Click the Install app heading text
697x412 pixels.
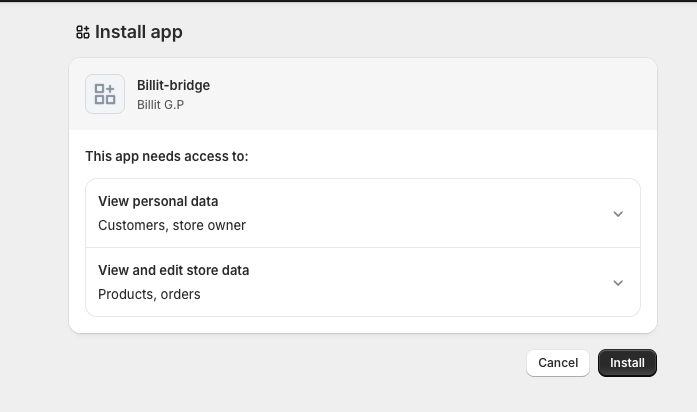tap(138, 32)
